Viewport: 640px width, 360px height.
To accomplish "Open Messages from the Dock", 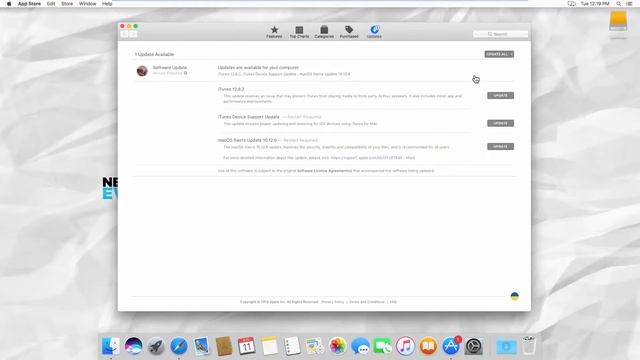I will (x=360, y=346).
